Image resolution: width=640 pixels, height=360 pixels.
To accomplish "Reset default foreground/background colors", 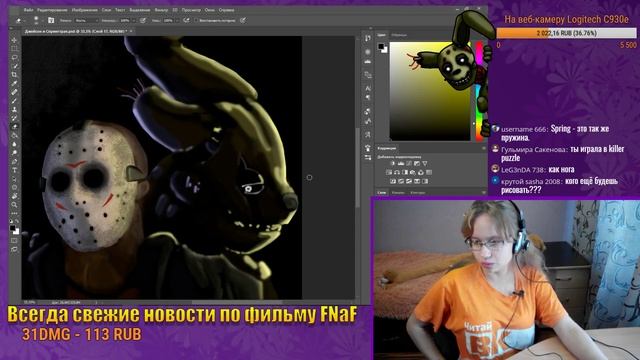I will [x=12, y=222].
